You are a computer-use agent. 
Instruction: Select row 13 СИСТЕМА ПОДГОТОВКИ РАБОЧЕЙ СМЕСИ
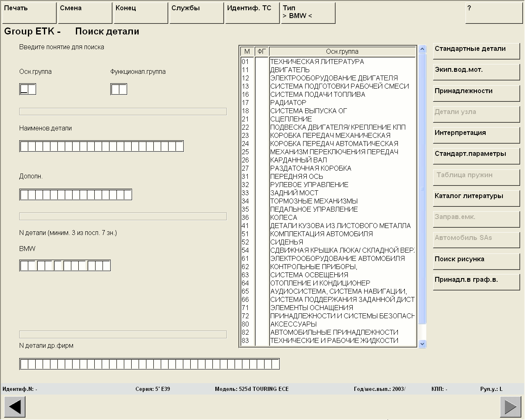coord(328,86)
